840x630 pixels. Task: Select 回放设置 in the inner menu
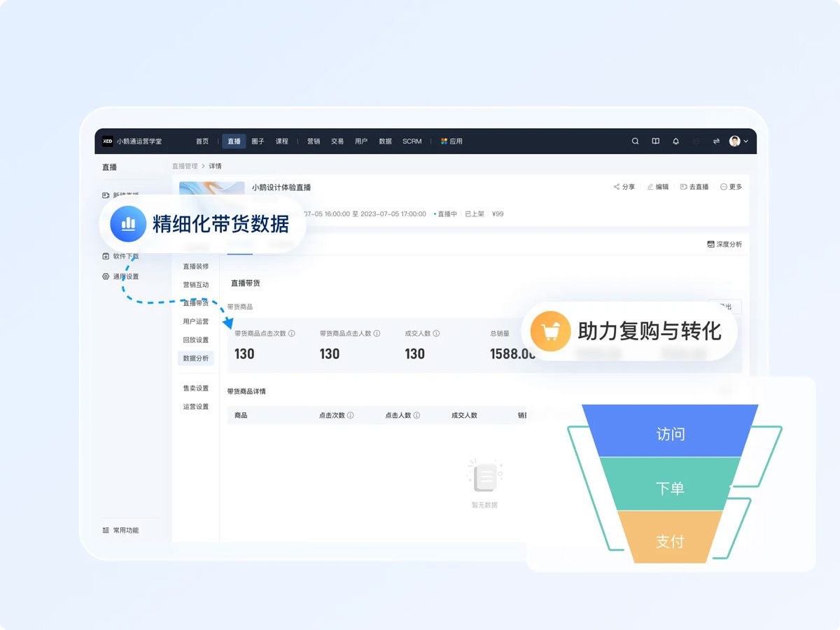(x=196, y=339)
